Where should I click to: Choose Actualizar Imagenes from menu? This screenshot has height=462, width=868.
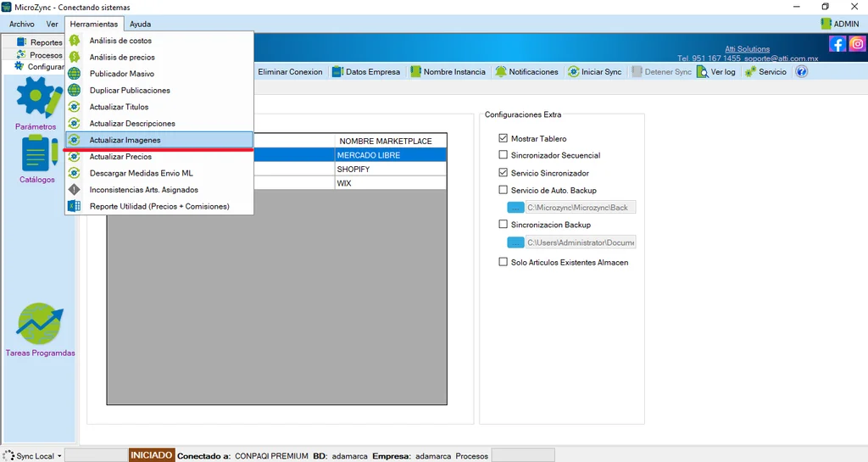[x=159, y=140]
